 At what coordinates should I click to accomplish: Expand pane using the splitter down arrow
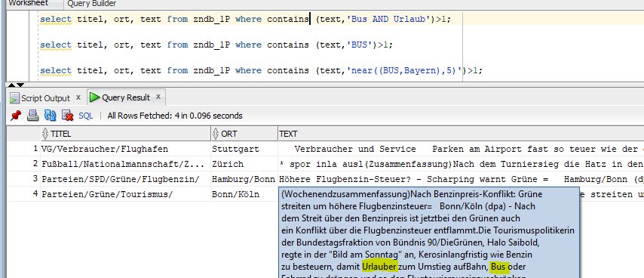[20, 85]
